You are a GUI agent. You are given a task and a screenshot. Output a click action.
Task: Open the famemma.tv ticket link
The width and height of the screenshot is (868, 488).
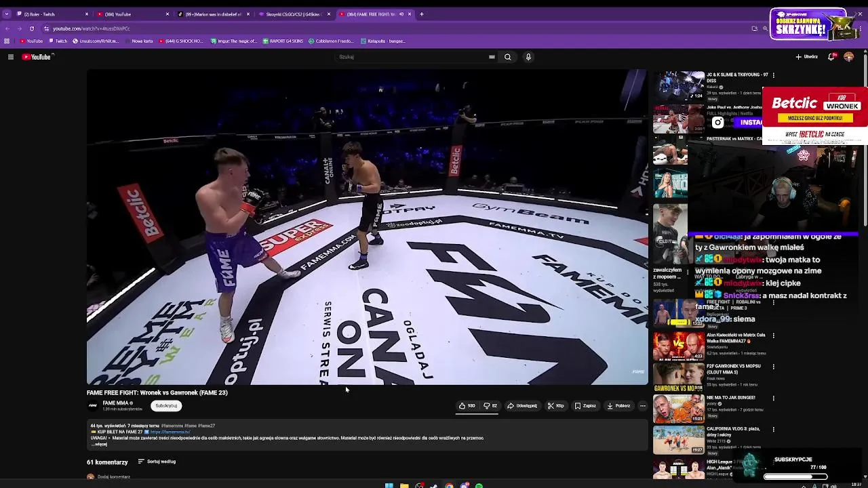point(170,432)
